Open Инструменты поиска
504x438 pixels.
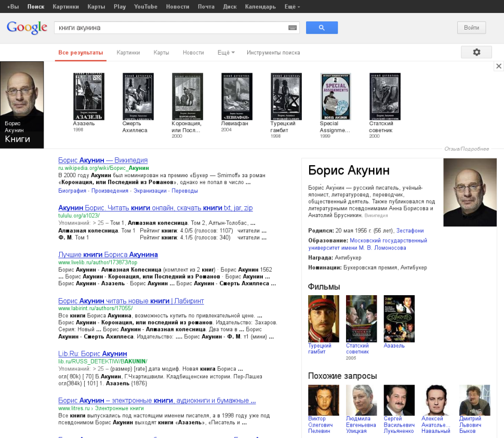pos(273,52)
